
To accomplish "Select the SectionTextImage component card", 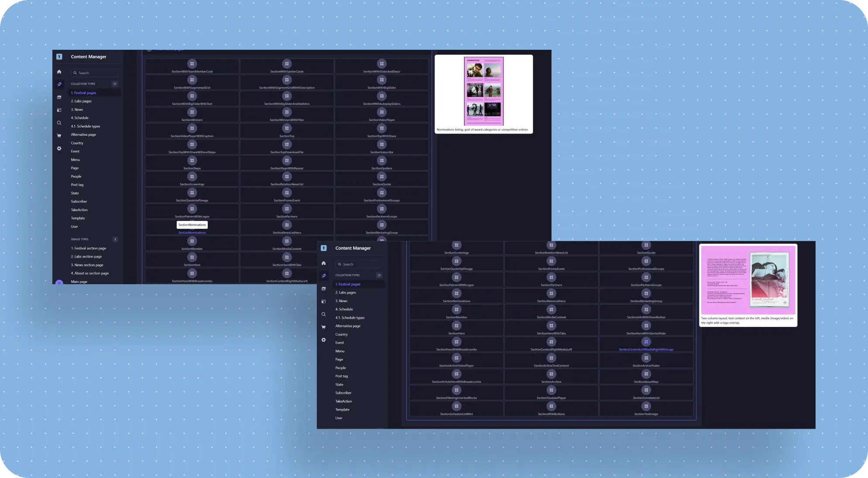I will pyautogui.click(x=646, y=409).
